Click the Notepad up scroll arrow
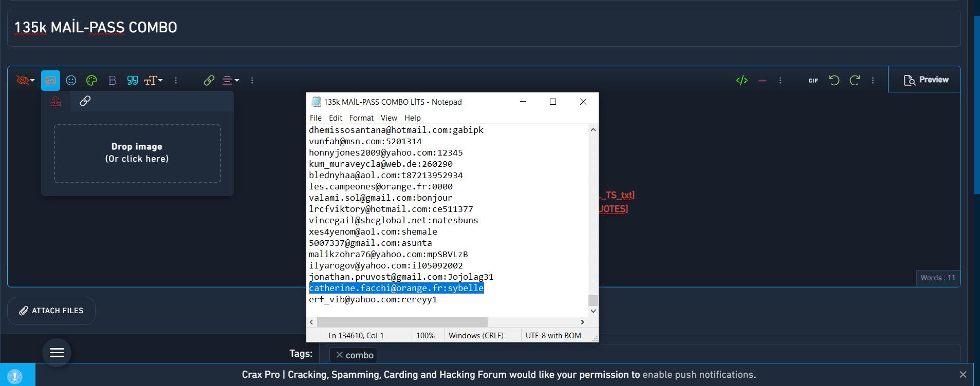The height and width of the screenshot is (386, 980). point(593,130)
